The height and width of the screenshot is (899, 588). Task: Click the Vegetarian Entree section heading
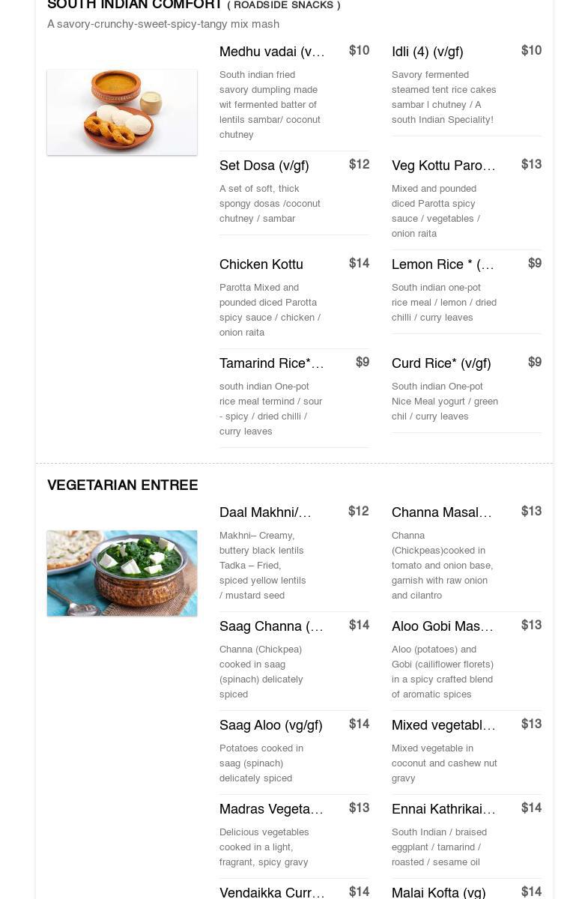pyautogui.click(x=123, y=485)
